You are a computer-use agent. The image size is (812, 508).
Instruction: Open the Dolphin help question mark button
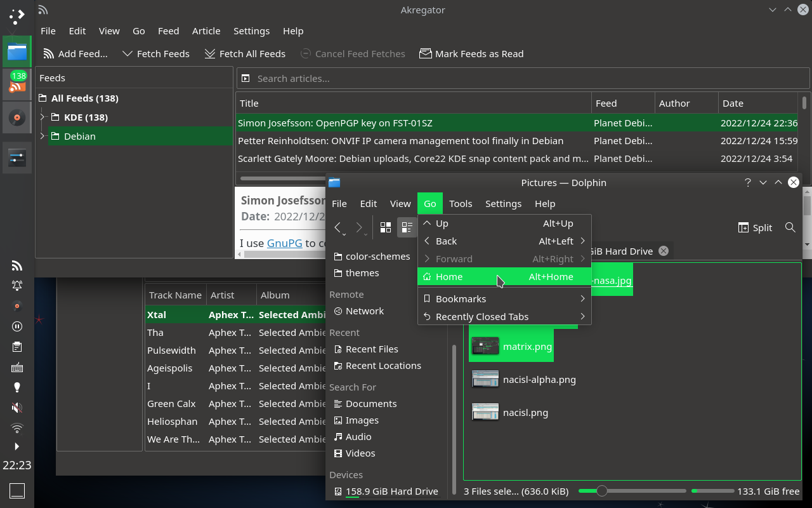[x=748, y=182]
